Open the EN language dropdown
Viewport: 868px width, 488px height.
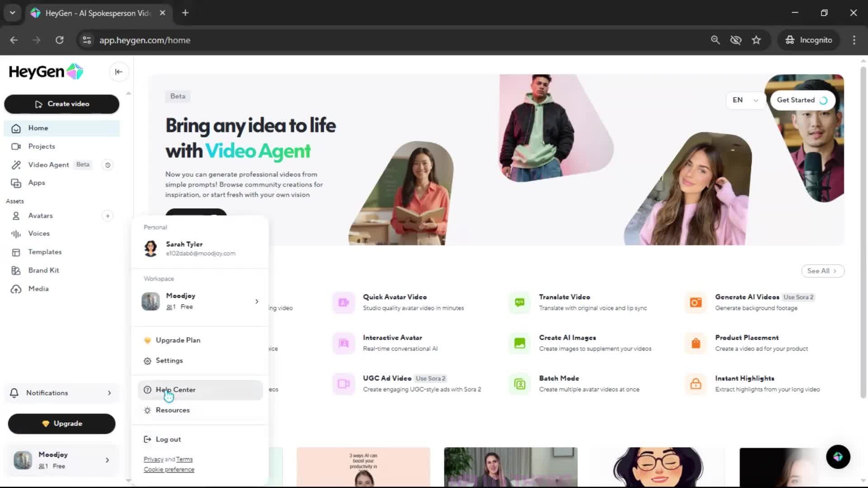(745, 100)
